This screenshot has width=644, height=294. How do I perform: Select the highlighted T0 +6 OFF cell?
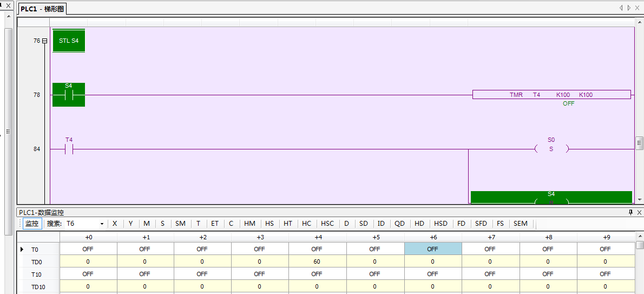coord(432,249)
